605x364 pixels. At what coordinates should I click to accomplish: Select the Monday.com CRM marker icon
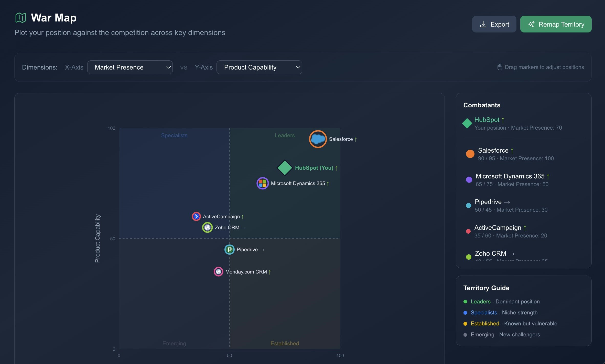[x=218, y=271]
